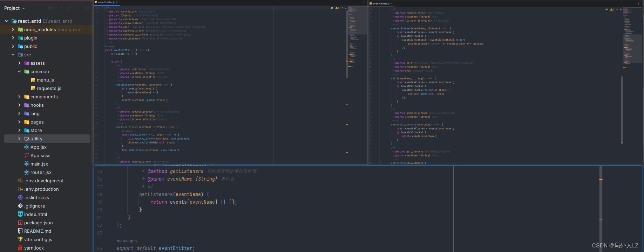Open right editor tab options menu
The height and width of the screenshot is (252, 644).
pos(638,3)
